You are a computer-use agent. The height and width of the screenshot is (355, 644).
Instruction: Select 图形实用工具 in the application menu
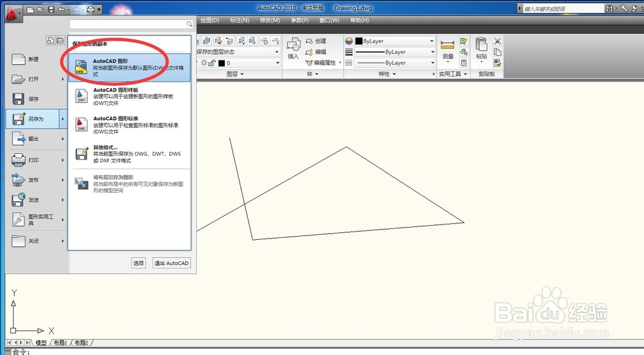[36, 220]
